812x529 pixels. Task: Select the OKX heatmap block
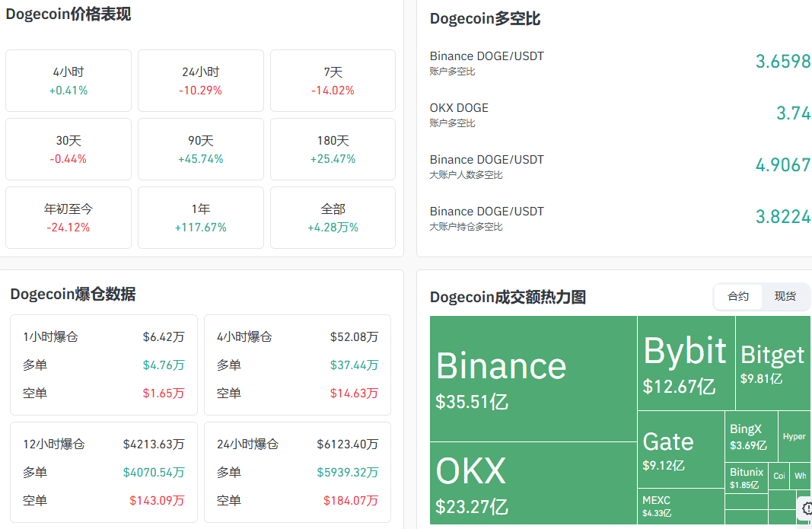[x=533, y=483]
